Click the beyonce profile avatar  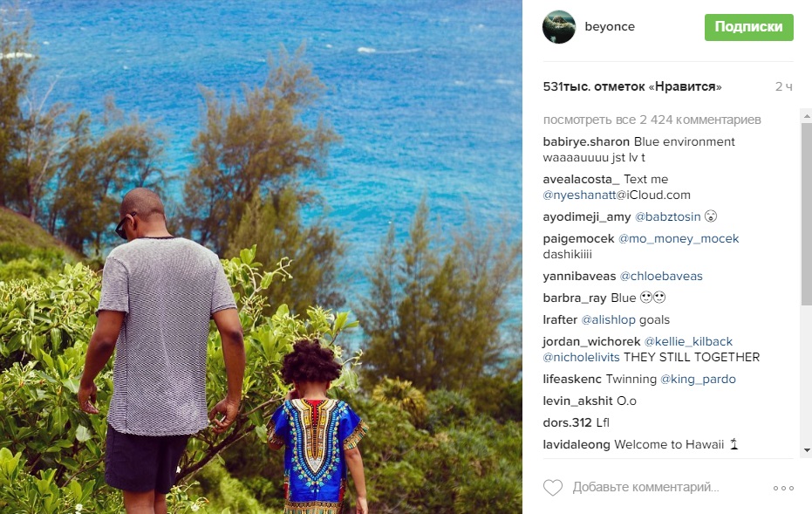point(559,27)
